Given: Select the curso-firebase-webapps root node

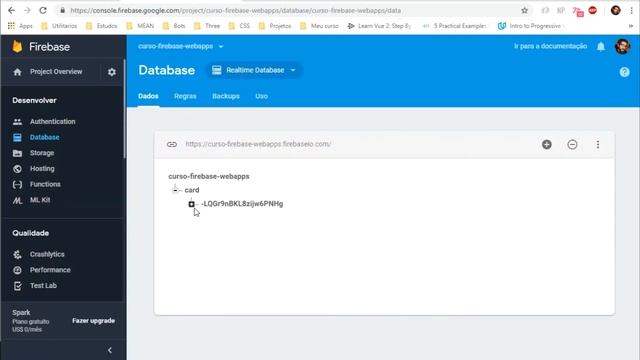Looking at the screenshot, I should pos(209,176).
